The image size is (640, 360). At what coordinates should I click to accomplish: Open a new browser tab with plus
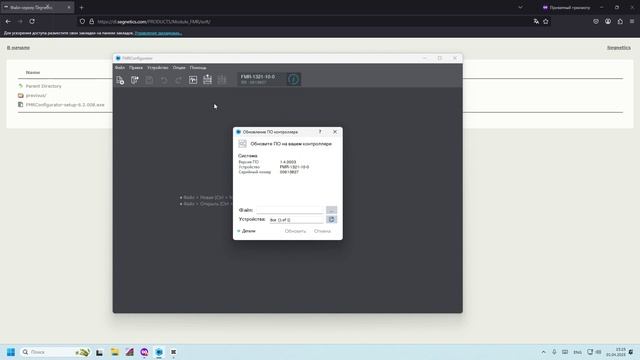tap(82, 7)
